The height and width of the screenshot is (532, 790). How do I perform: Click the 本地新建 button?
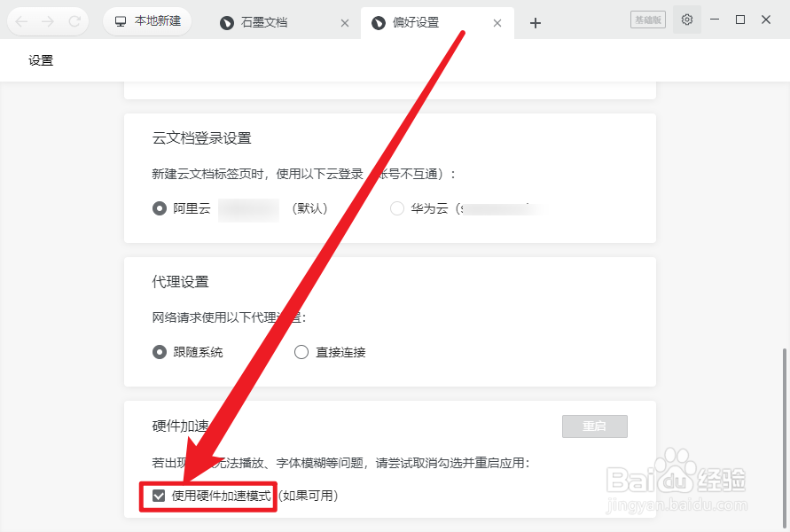(147, 21)
